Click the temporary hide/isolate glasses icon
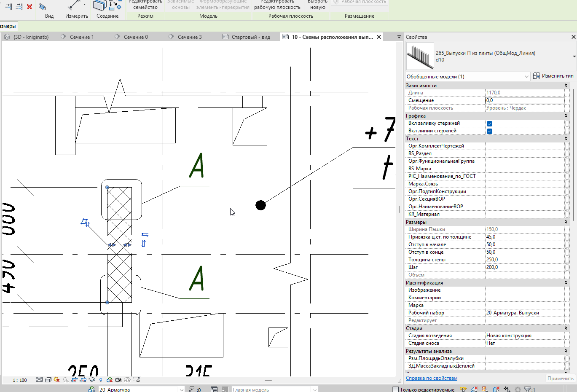Screen dimensions: 577x392 (x=92, y=380)
